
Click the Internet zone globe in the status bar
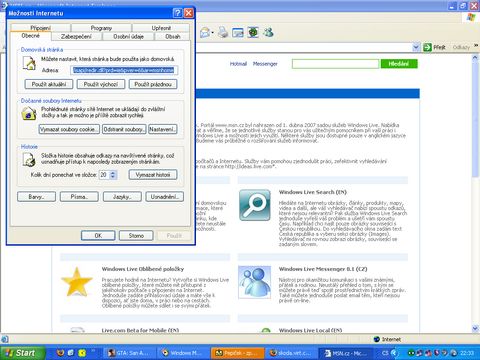377,339
